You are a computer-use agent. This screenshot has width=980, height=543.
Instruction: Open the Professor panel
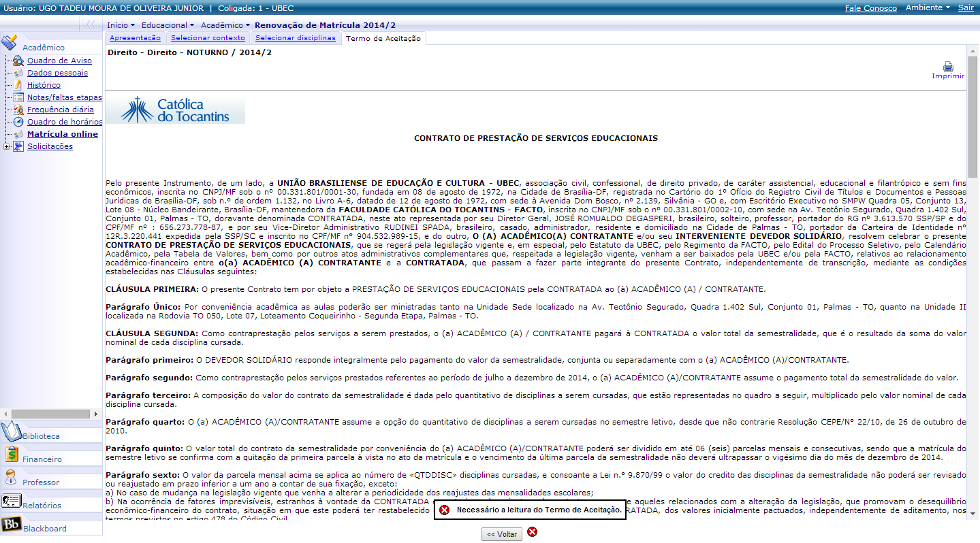coord(52,478)
